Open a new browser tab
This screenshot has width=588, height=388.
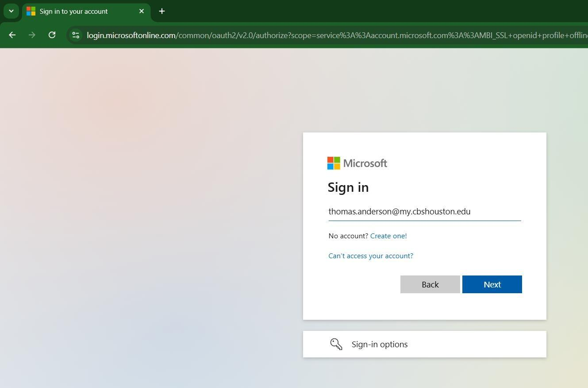(162, 11)
